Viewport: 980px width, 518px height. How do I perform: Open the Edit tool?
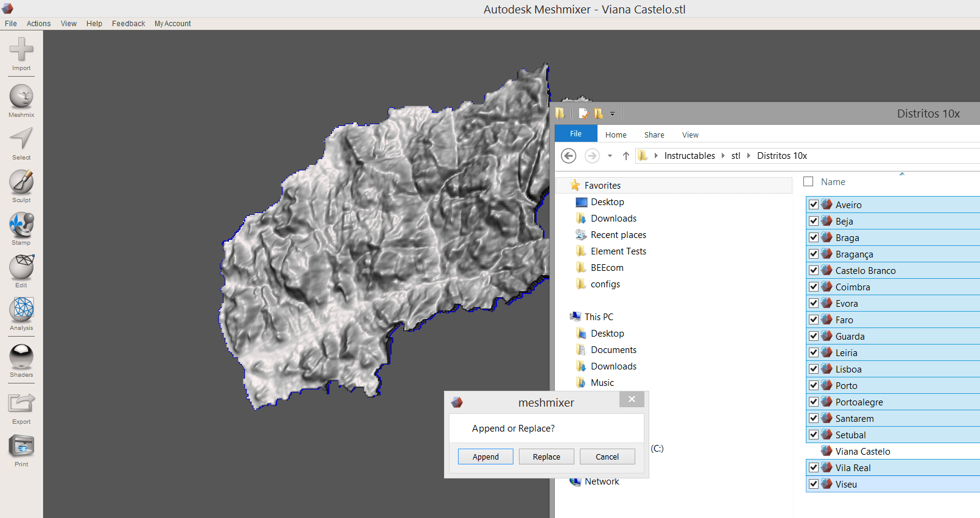point(21,271)
